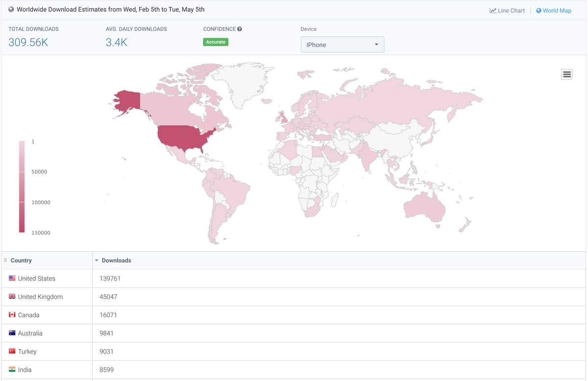Click the 50000 legend label
Image resolution: width=588 pixels, height=381 pixels.
[x=40, y=172]
